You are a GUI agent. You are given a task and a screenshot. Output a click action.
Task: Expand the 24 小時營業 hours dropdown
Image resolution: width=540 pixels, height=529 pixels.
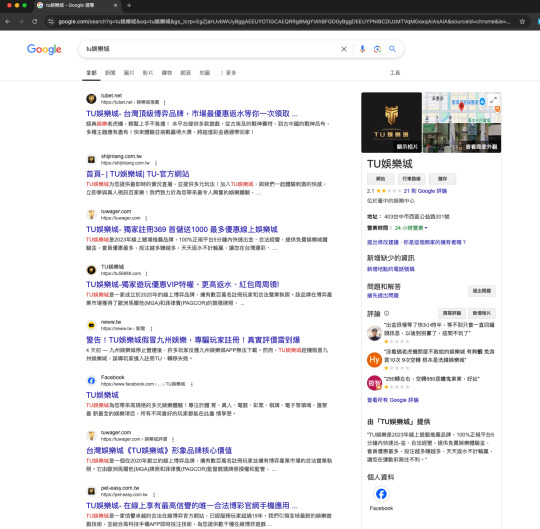tap(411, 228)
